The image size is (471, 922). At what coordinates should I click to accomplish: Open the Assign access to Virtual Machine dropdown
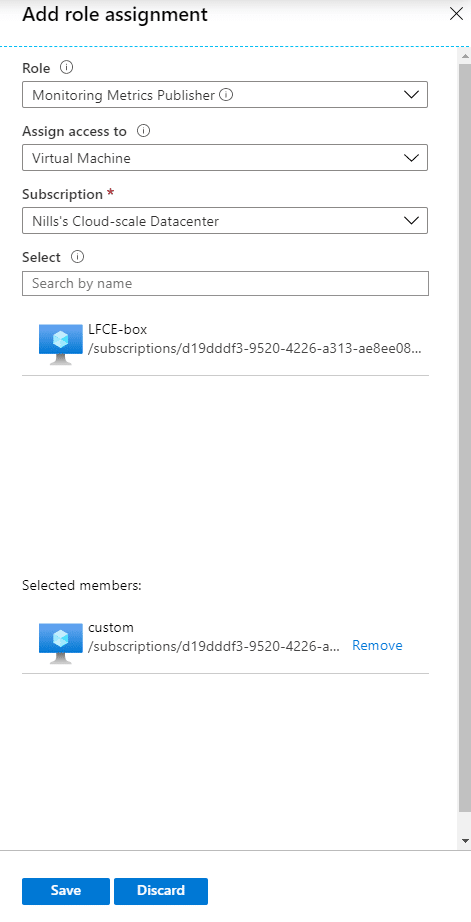tap(225, 158)
